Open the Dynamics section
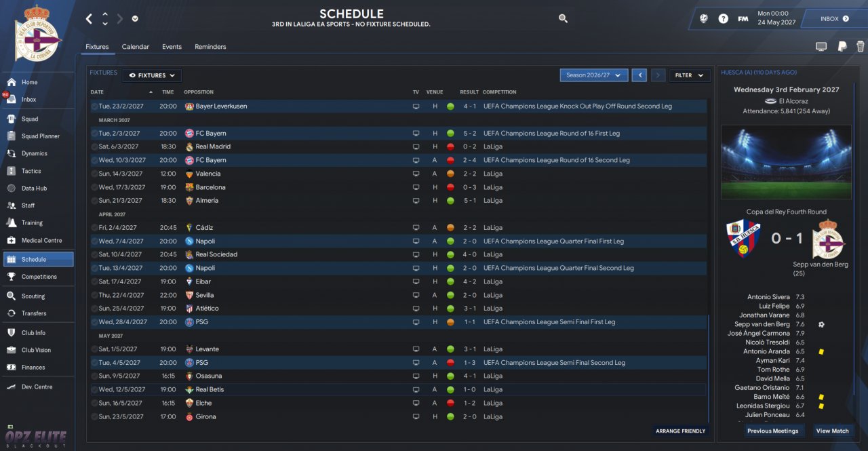The image size is (868, 451). tap(37, 153)
